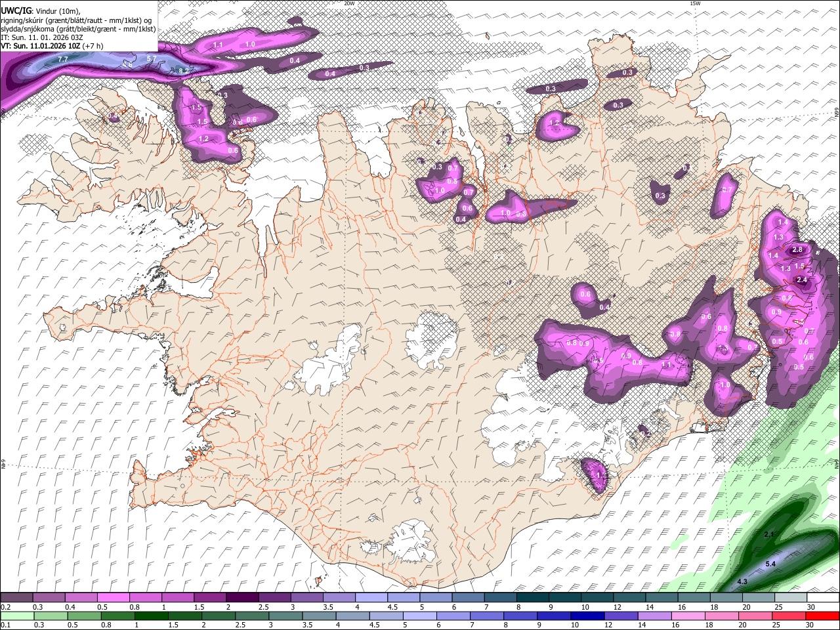Select the dark purple 2 swatch, upper legend row

(x=241, y=598)
